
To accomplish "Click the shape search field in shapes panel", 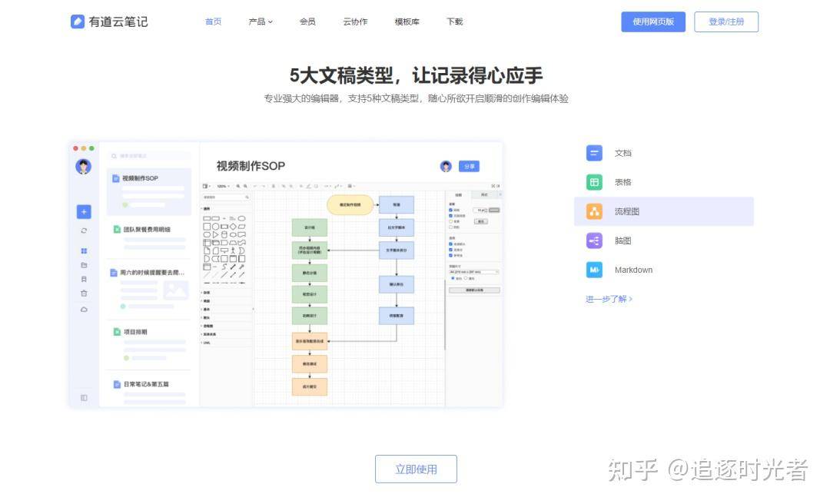I will click(x=226, y=197).
